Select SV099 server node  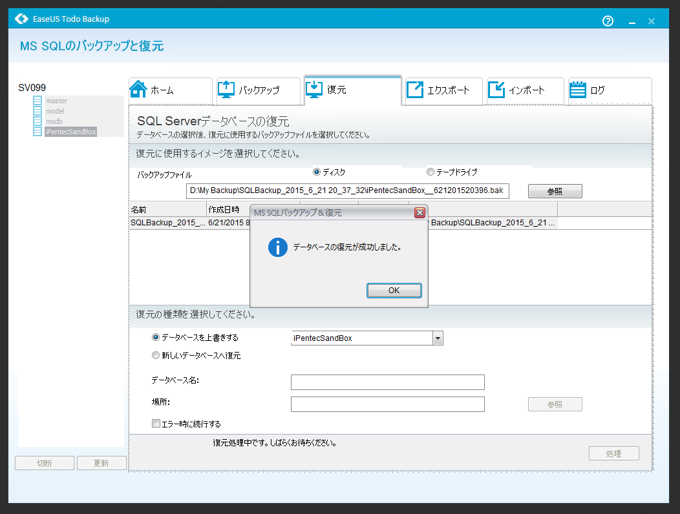(32, 88)
